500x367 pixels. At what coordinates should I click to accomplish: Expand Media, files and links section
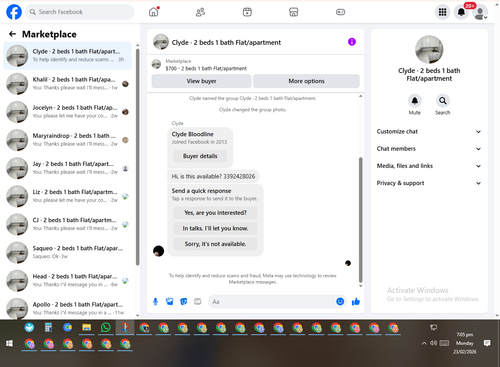point(429,166)
